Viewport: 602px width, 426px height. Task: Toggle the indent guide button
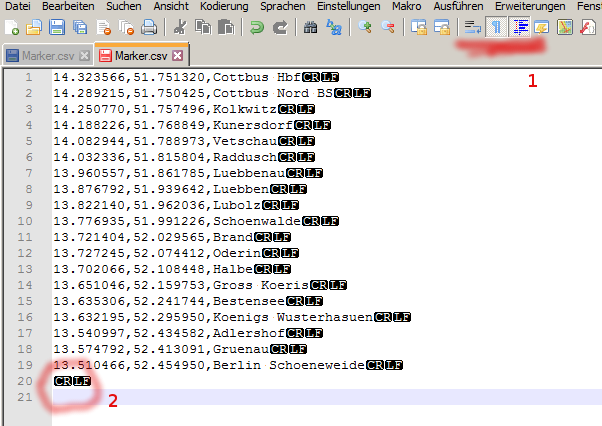click(519, 27)
